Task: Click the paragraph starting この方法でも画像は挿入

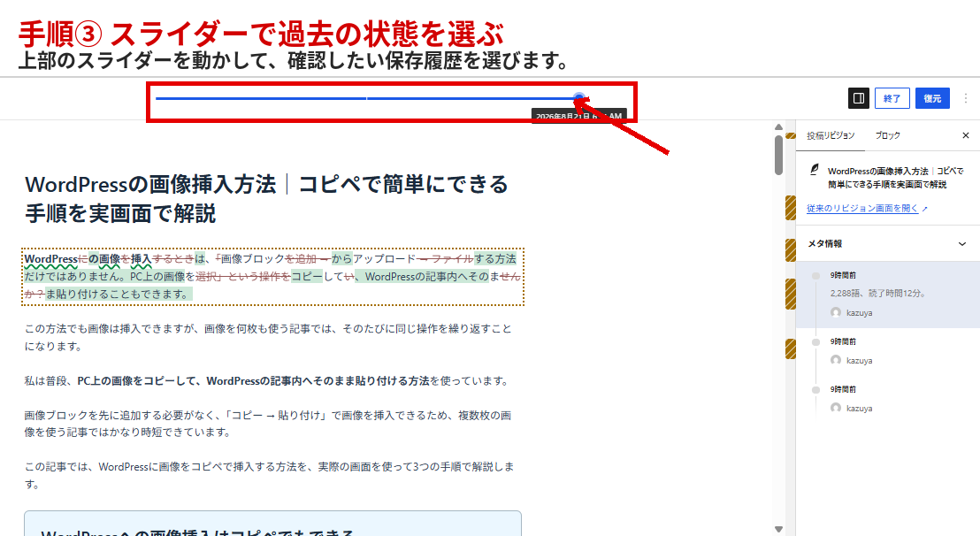Action: [x=269, y=337]
